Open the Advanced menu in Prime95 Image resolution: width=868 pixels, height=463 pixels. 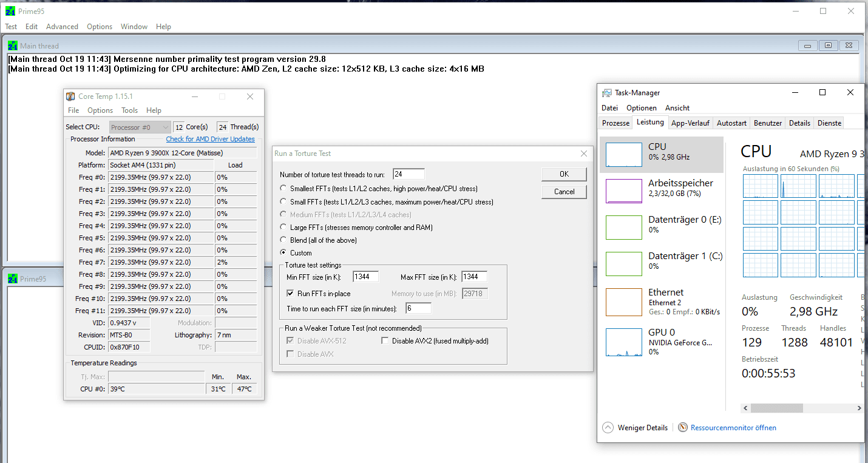62,27
